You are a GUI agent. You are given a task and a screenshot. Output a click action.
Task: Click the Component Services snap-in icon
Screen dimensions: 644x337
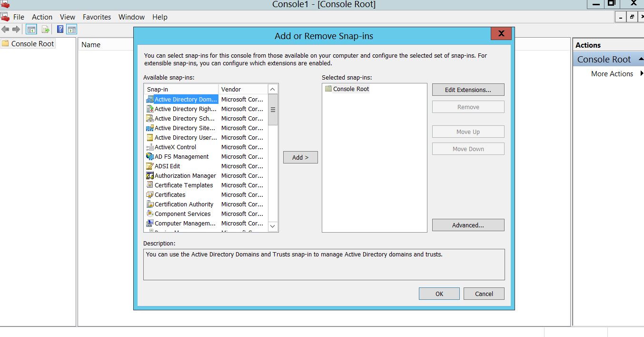coord(150,214)
